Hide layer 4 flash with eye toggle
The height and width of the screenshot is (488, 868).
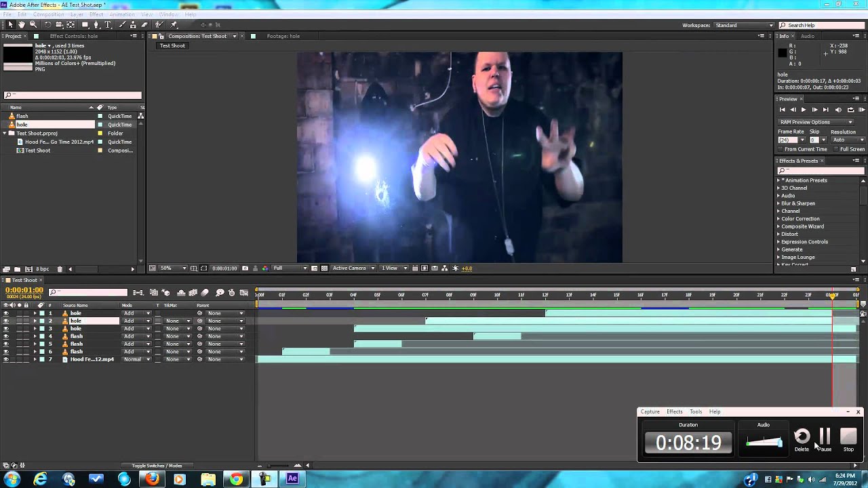click(6, 336)
